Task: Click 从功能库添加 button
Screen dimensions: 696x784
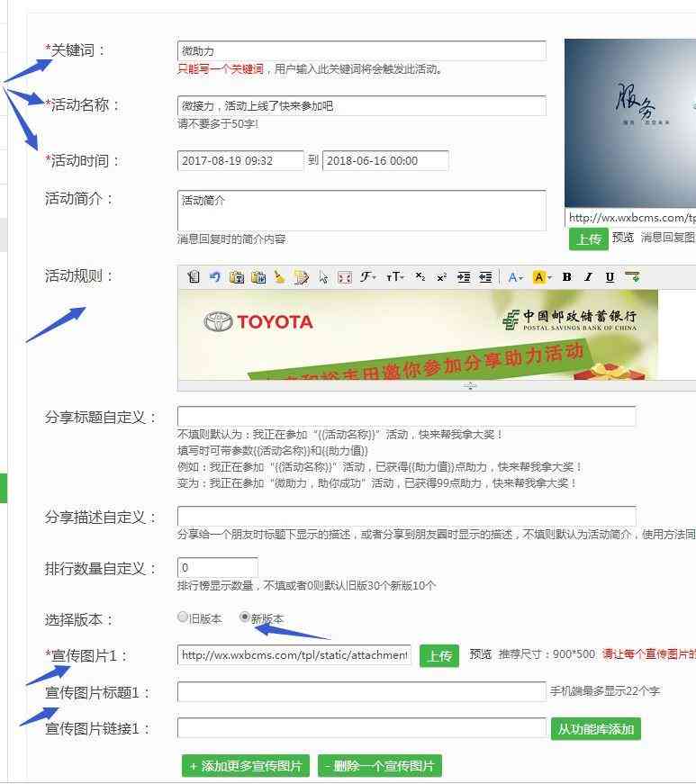Action: (595, 729)
